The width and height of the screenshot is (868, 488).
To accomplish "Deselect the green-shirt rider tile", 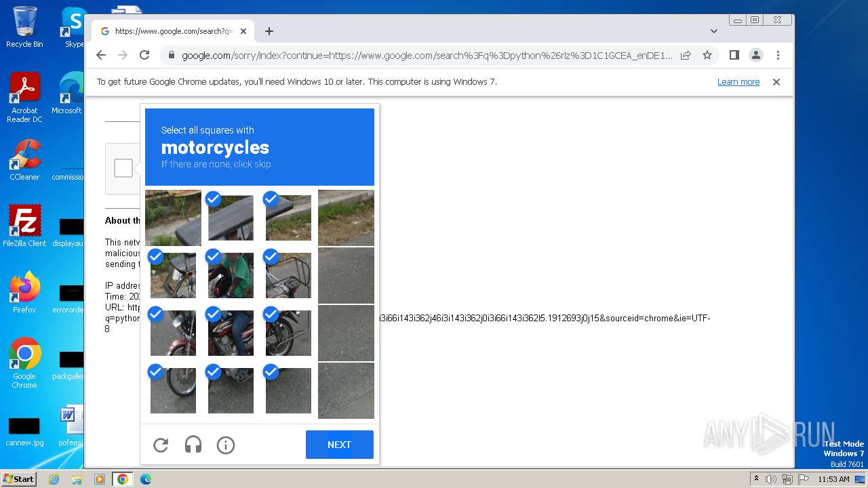I will click(231, 275).
